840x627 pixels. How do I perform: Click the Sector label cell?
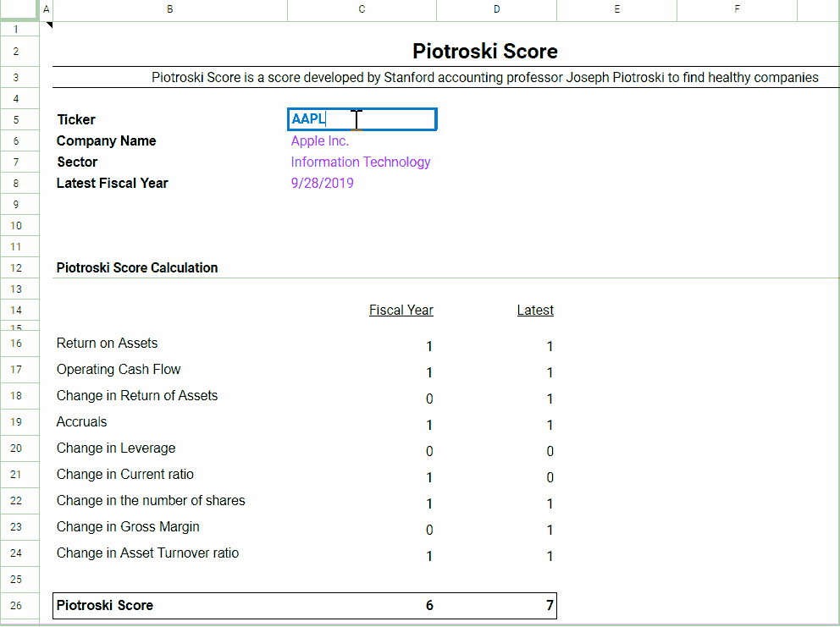77,162
